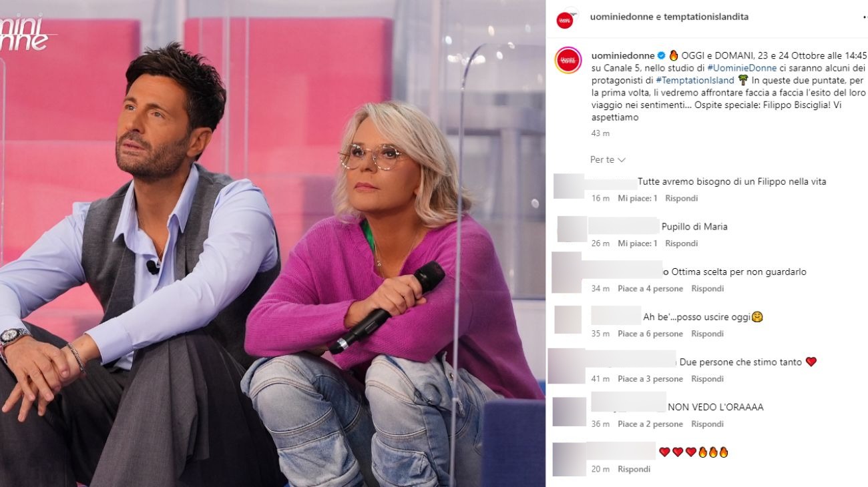Click the blue verified badge icon

click(x=661, y=55)
